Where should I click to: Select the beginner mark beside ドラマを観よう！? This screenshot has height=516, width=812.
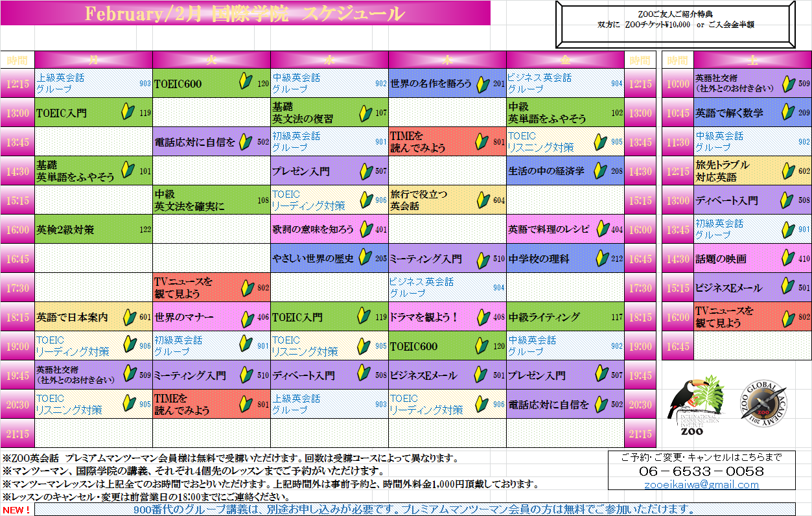tap(482, 317)
